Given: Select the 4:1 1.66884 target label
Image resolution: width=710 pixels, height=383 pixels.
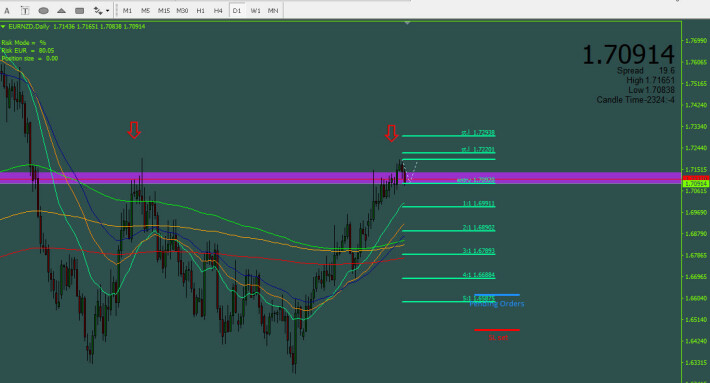Looking at the screenshot, I should click(479, 275).
